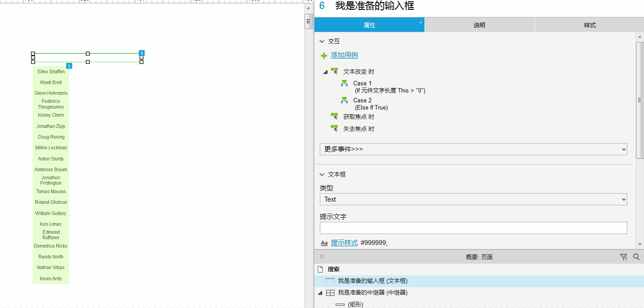Click the 提示样式 link

pyautogui.click(x=344, y=243)
